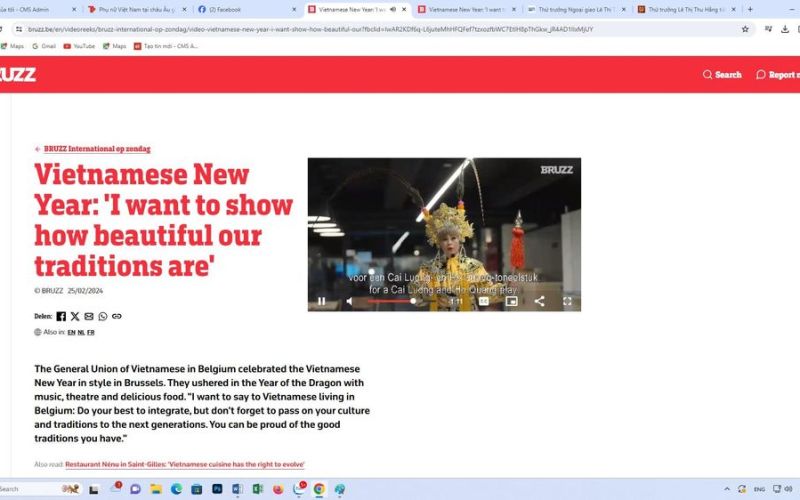Enable picture-in-picture for the video
The height and width of the screenshot is (500, 800).
pyautogui.click(x=511, y=301)
